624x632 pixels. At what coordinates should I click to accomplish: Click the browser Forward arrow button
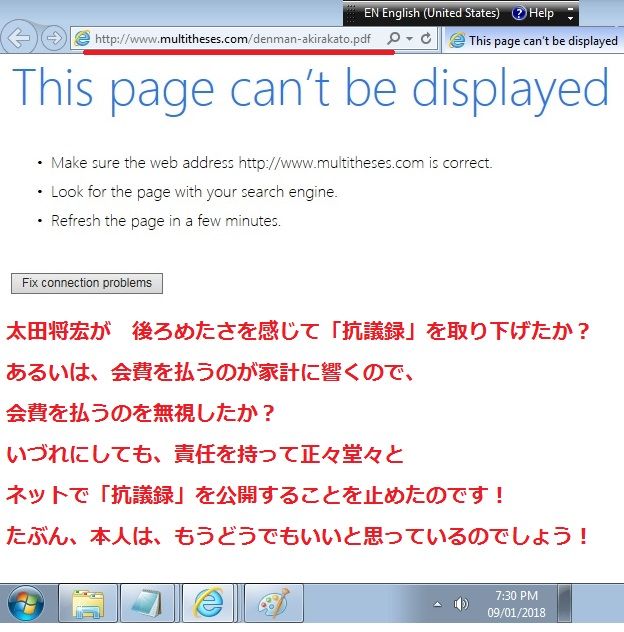[54, 39]
